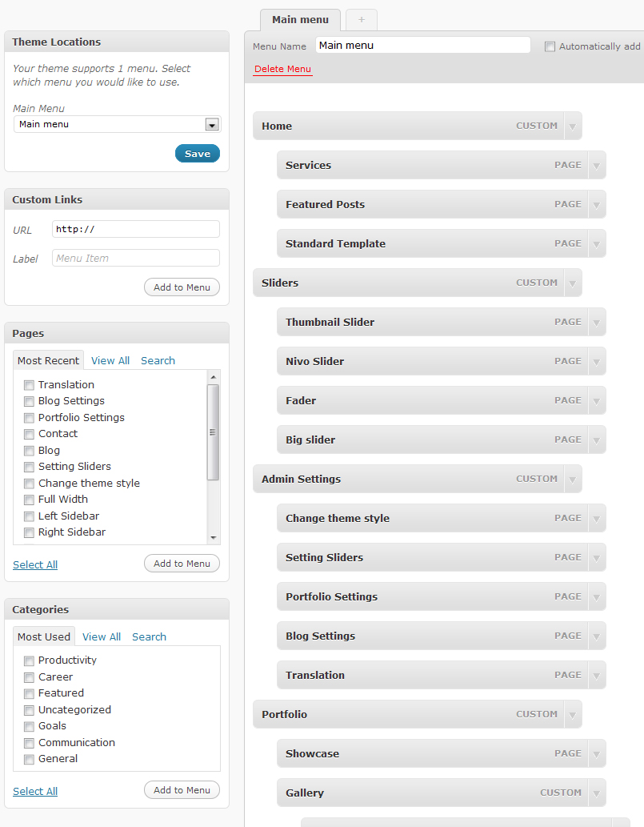644x827 pixels.
Task: Expand the Services menu item options
Action: click(x=596, y=166)
